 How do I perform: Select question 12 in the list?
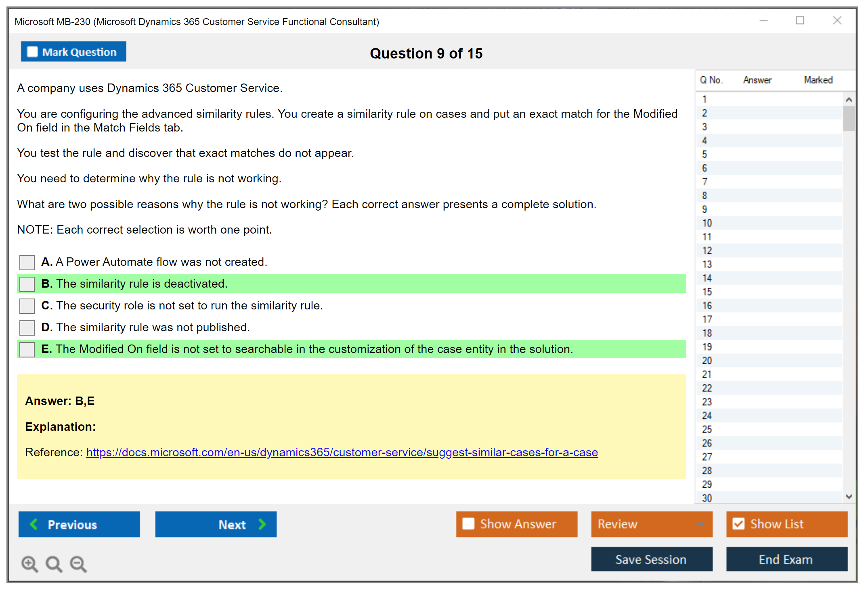point(707,251)
